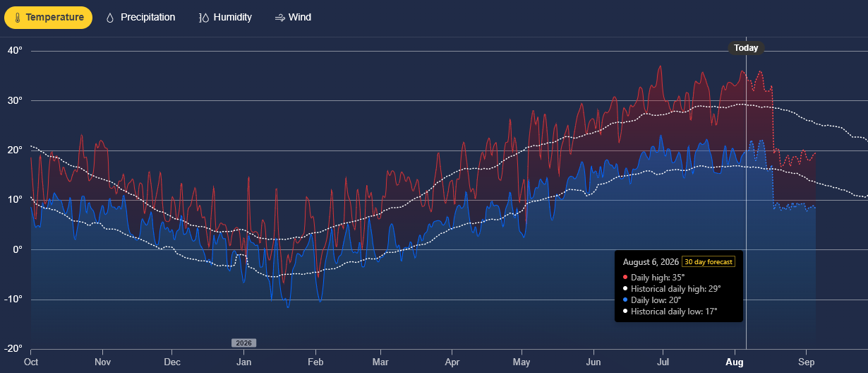Click the -10° y-axis label
868x373 pixels.
pyautogui.click(x=14, y=299)
